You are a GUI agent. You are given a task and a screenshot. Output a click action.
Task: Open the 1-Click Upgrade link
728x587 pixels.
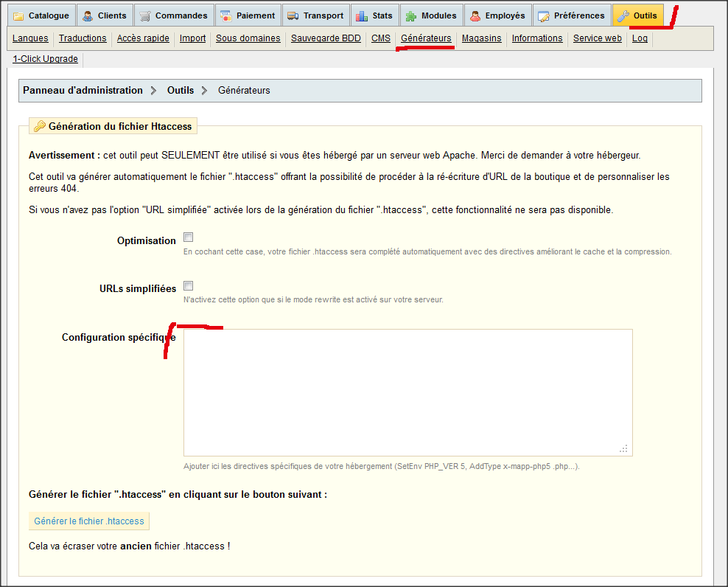[46, 58]
